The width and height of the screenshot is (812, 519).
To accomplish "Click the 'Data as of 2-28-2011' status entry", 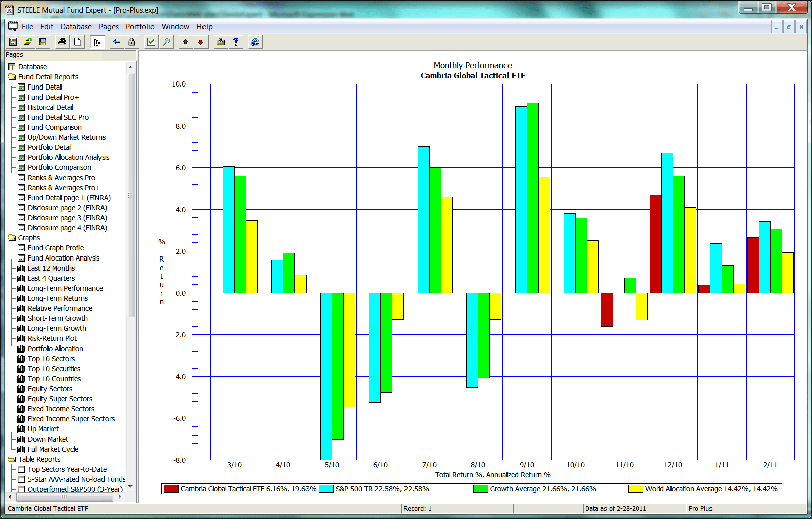I will click(x=616, y=508).
